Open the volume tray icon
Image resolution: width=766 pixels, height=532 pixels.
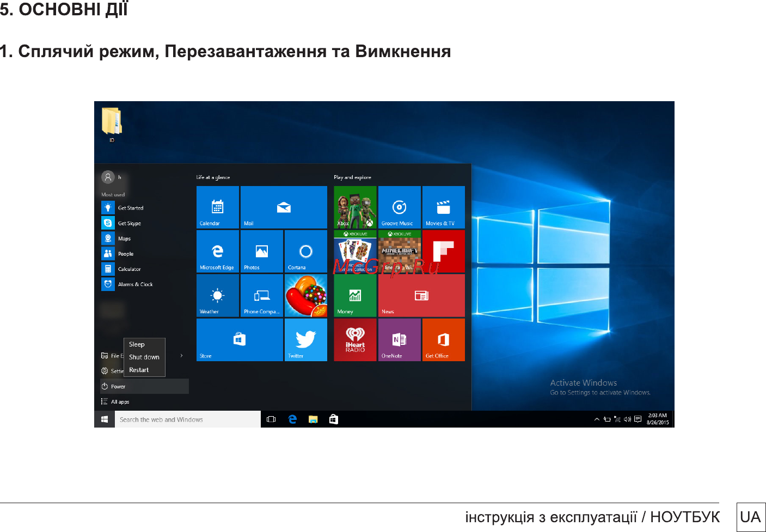tap(627, 419)
